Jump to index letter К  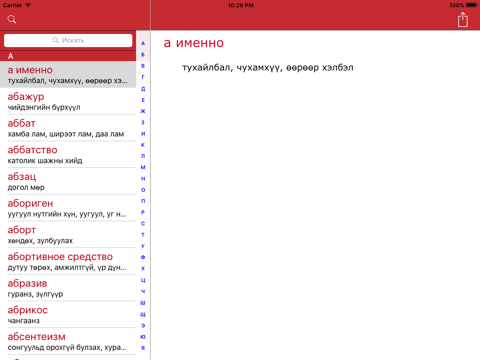143,145
